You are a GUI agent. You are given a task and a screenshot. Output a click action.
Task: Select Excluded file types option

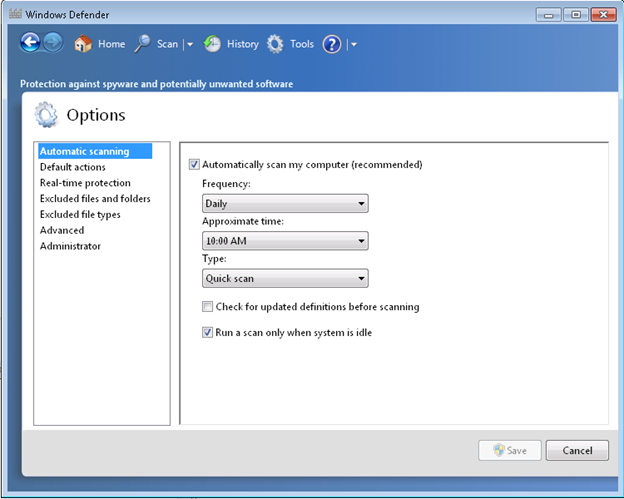click(x=80, y=214)
